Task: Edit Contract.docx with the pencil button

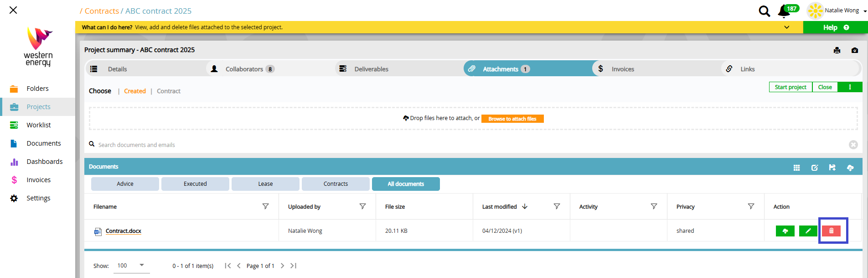Action: click(x=808, y=231)
